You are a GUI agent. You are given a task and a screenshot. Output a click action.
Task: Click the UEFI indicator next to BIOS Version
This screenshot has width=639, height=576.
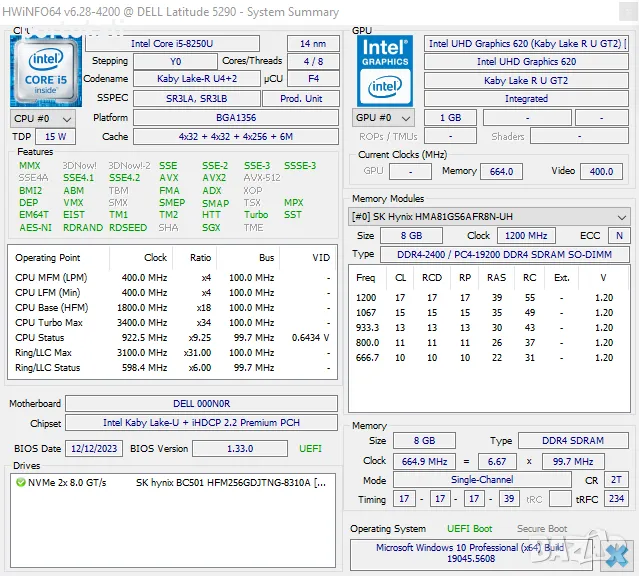pos(309,449)
